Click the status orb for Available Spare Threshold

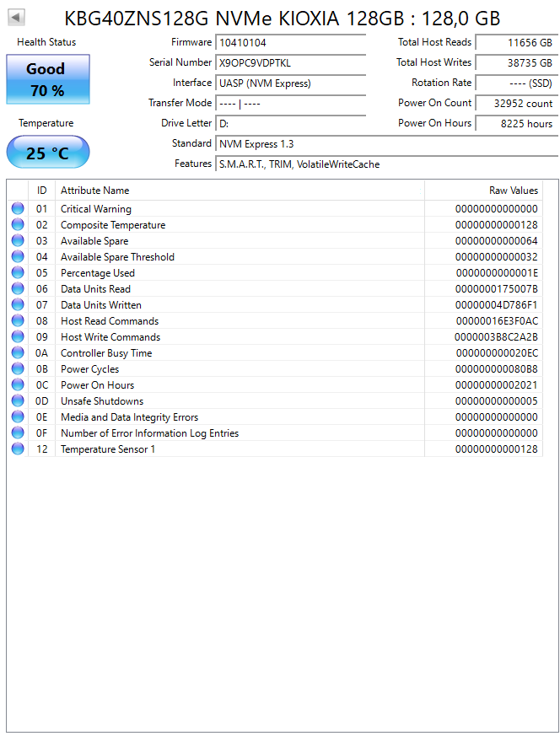(18, 256)
